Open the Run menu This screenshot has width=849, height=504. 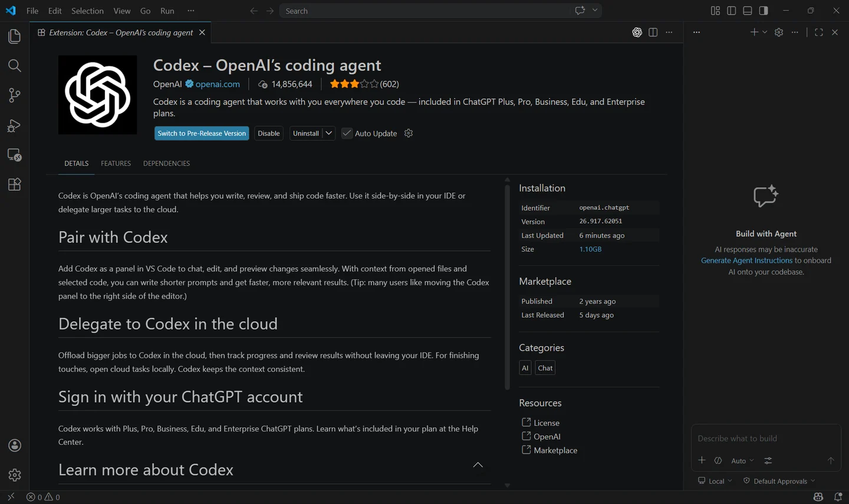(167, 11)
